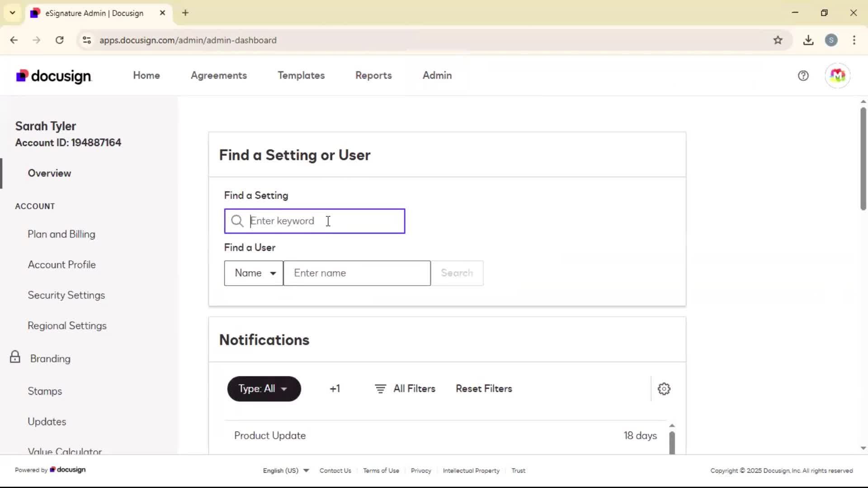Open the user profile avatar menu
The width and height of the screenshot is (868, 488).
coord(837,75)
